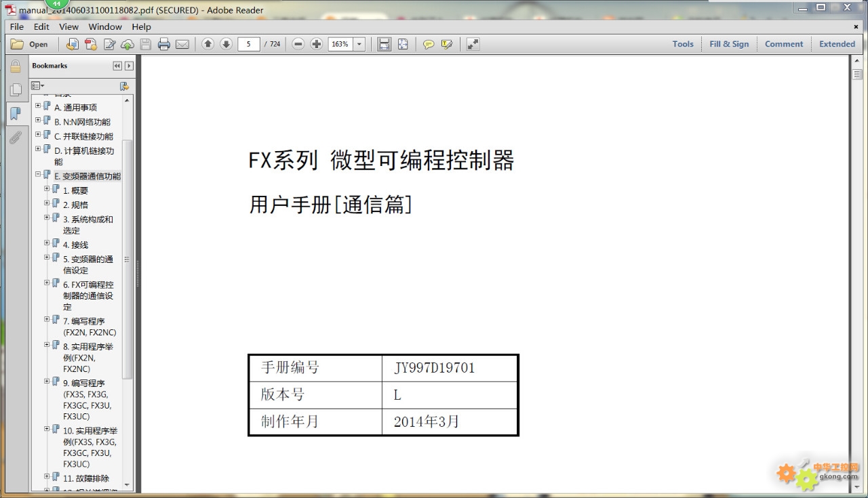Click the highlight text tool icon
This screenshot has width=868, height=498.
446,44
